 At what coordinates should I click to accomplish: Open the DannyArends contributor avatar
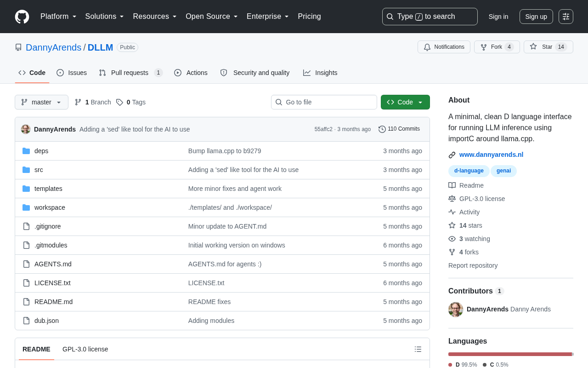coord(456,310)
